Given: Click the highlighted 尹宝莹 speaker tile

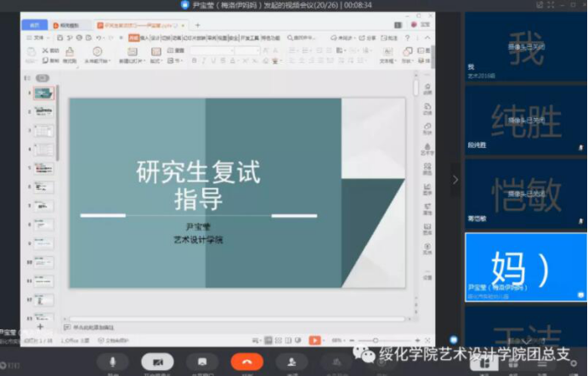Looking at the screenshot, I should pyautogui.click(x=525, y=265).
